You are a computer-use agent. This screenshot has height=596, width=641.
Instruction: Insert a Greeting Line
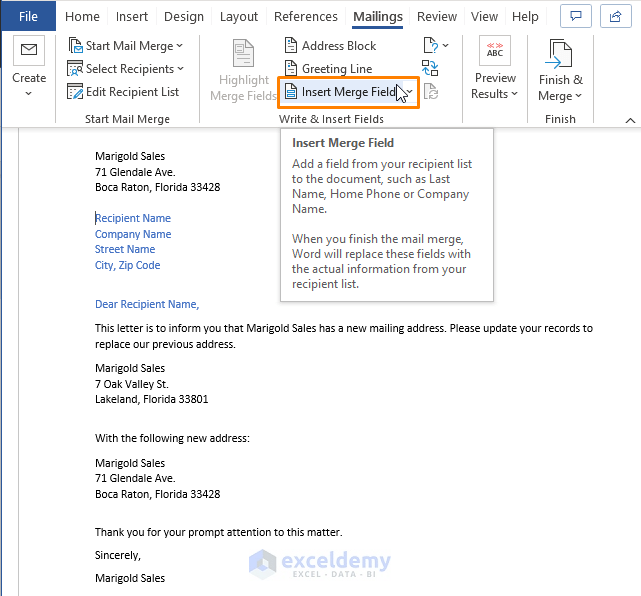328,69
